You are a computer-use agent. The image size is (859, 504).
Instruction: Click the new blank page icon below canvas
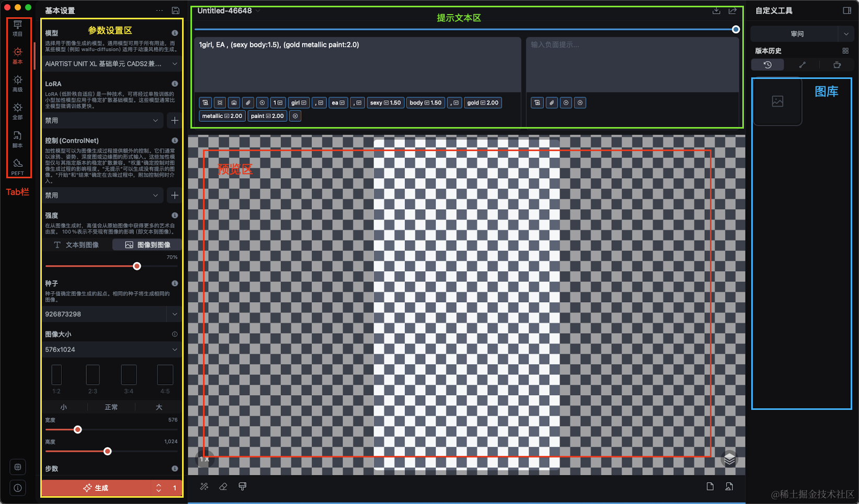(710, 486)
